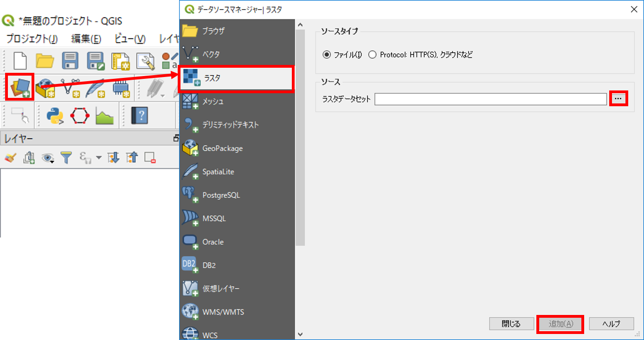Click the New GeoPackage Layer icon
The width and height of the screenshot is (644, 340).
point(45,87)
